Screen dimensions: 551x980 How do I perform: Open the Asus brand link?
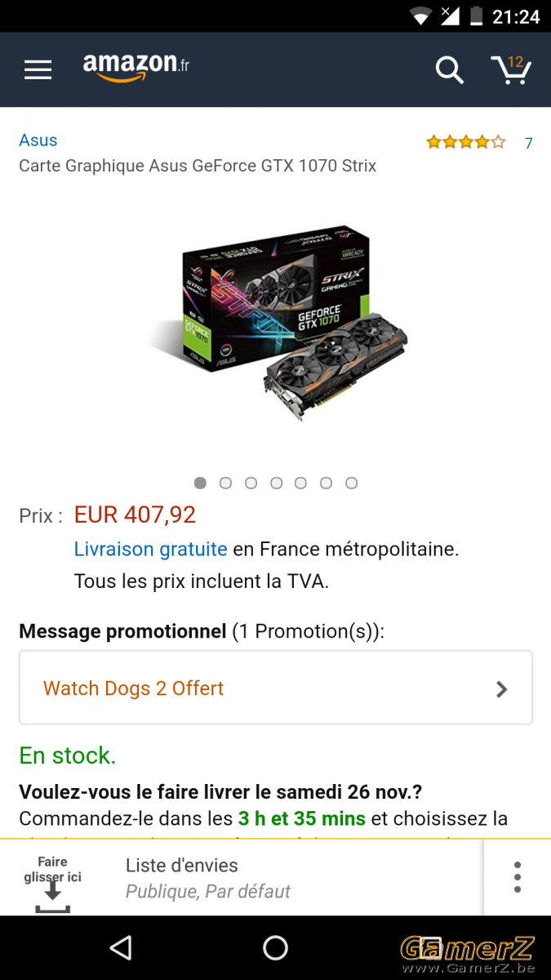pos(38,140)
